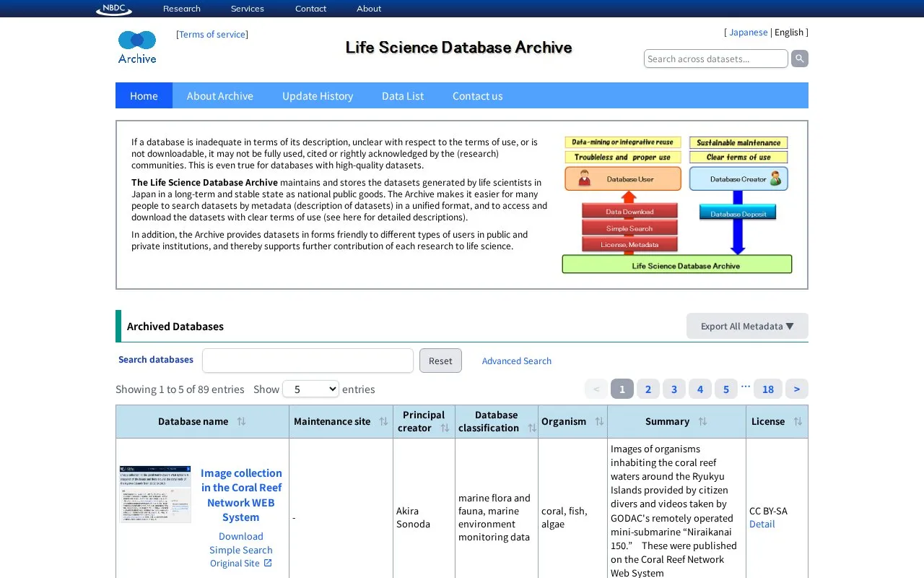Open Image collection in the Coral Reef link
This screenshot has width=924, height=578.
(241, 495)
